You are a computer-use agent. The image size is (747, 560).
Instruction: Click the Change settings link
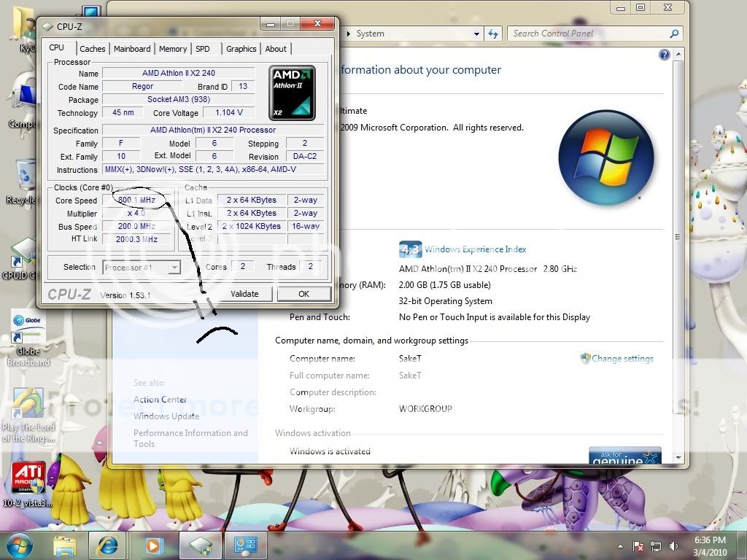pyautogui.click(x=622, y=359)
